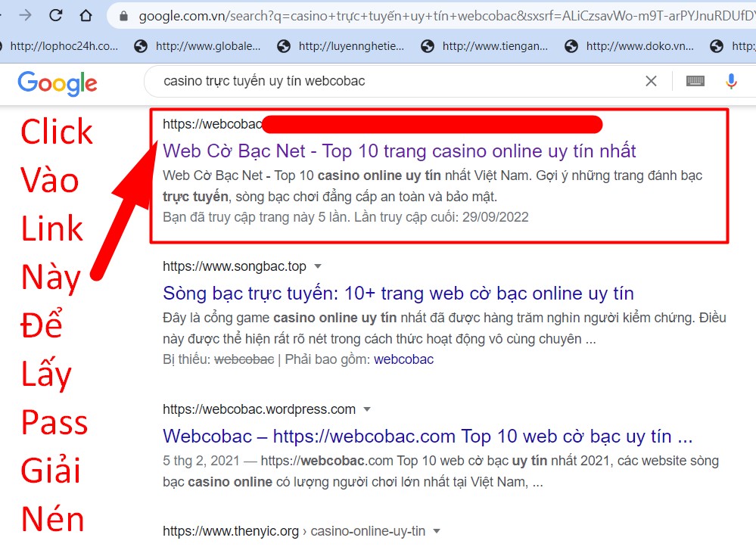Click the address bar URL
Screen dimensions: 756x547
(x=446, y=17)
